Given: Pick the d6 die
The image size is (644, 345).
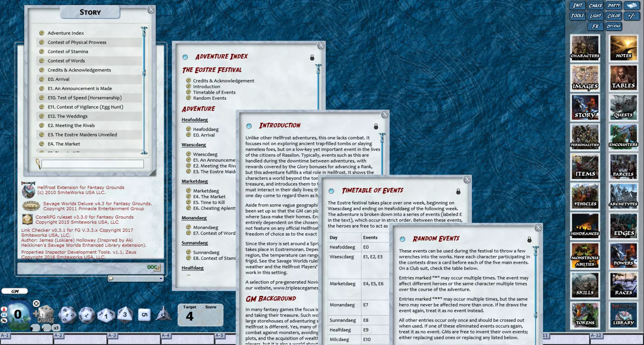Looking at the screenshot, I should (x=144, y=315).
